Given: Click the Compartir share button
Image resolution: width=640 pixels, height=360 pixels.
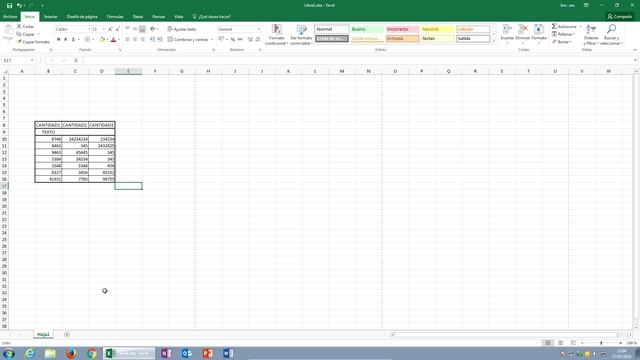Looking at the screenshot, I should point(620,17).
